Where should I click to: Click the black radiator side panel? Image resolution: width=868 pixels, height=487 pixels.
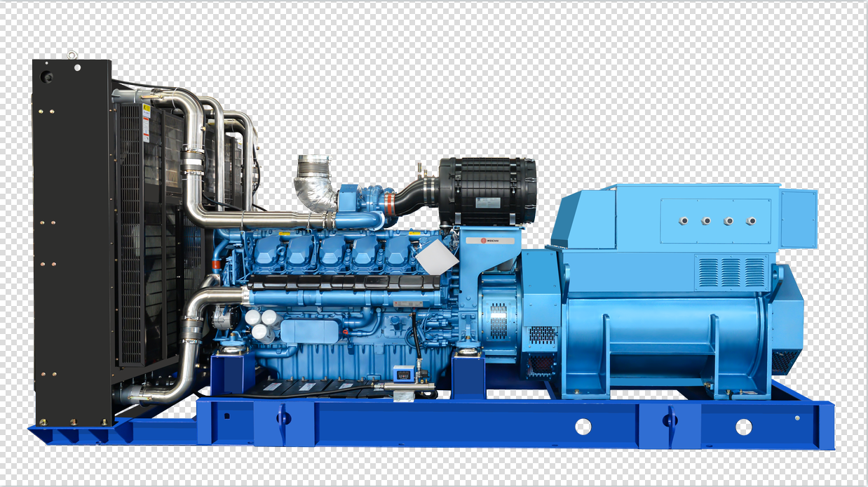(72, 242)
